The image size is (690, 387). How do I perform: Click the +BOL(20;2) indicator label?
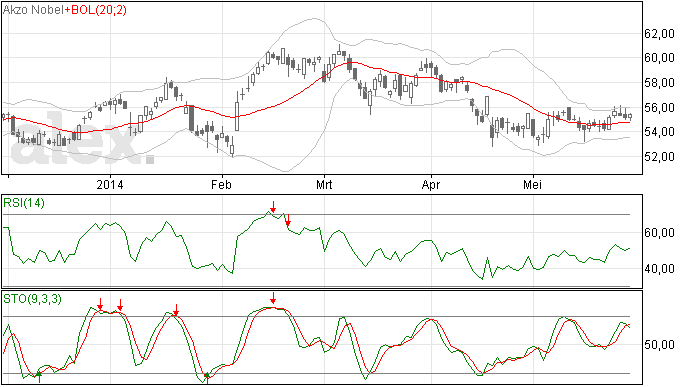tap(95, 10)
